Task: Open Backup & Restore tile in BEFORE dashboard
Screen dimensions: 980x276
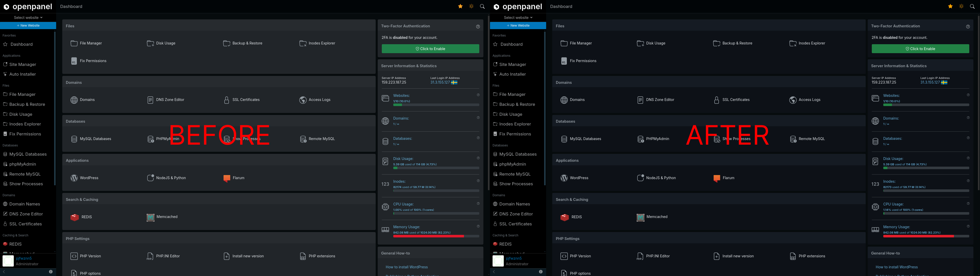Action: pyautogui.click(x=242, y=43)
